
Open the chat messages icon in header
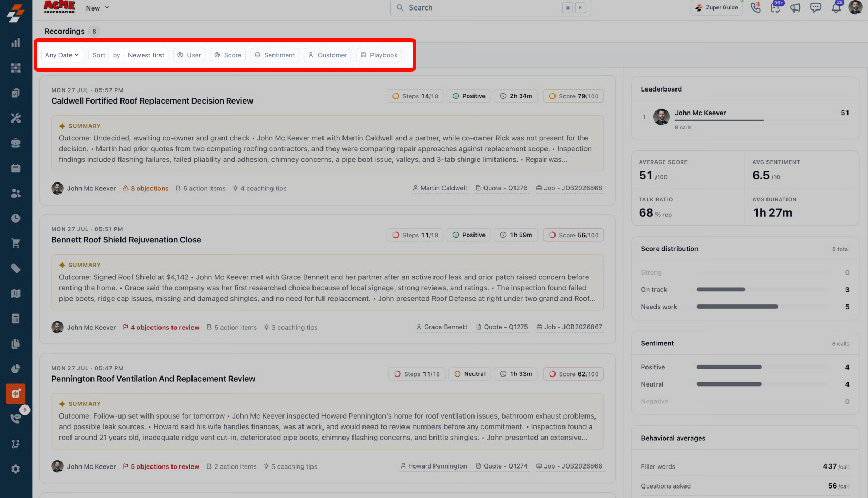[x=815, y=8]
